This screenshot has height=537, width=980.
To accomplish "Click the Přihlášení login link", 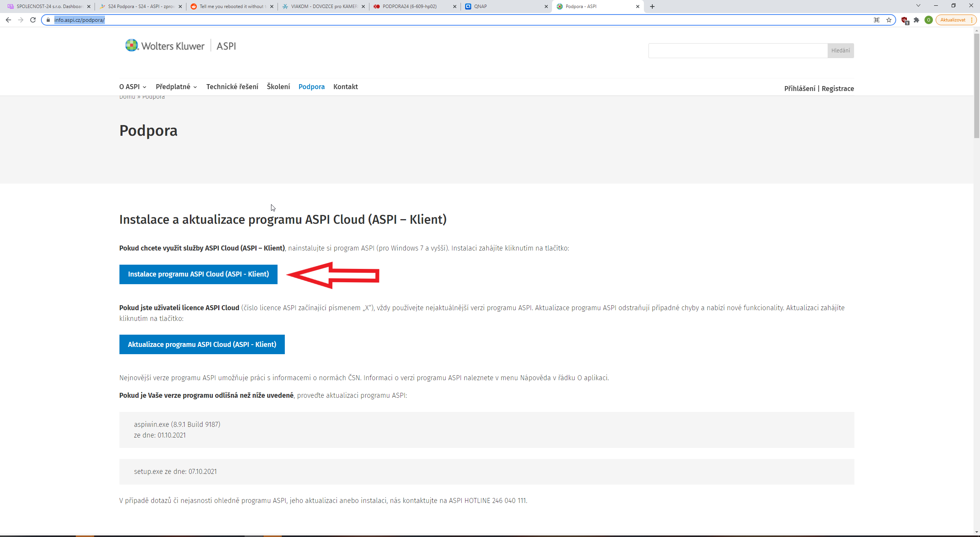I will (x=800, y=89).
